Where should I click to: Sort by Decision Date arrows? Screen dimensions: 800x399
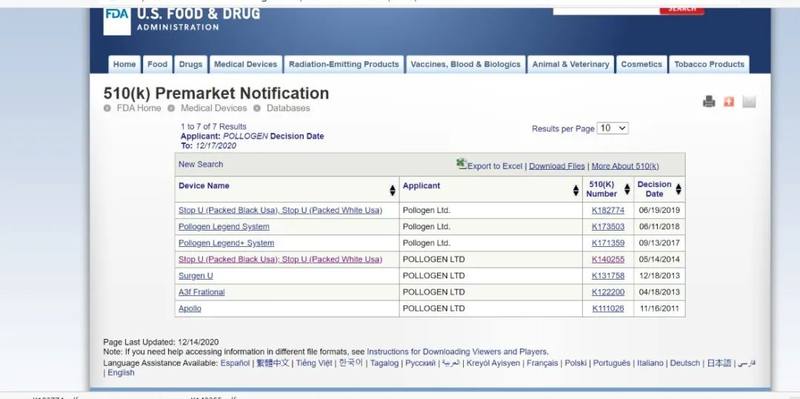pyautogui.click(x=679, y=189)
